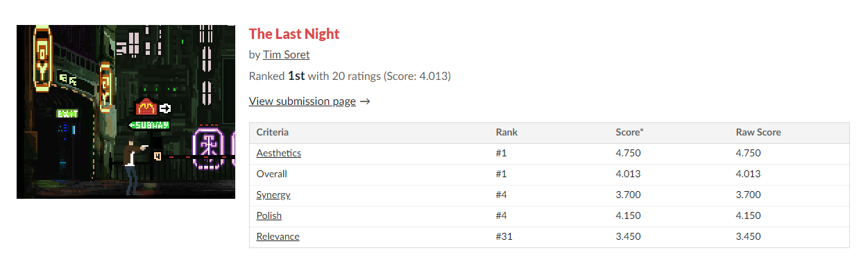Click the Rank column header
The height and width of the screenshot is (278, 868).
[x=507, y=132]
